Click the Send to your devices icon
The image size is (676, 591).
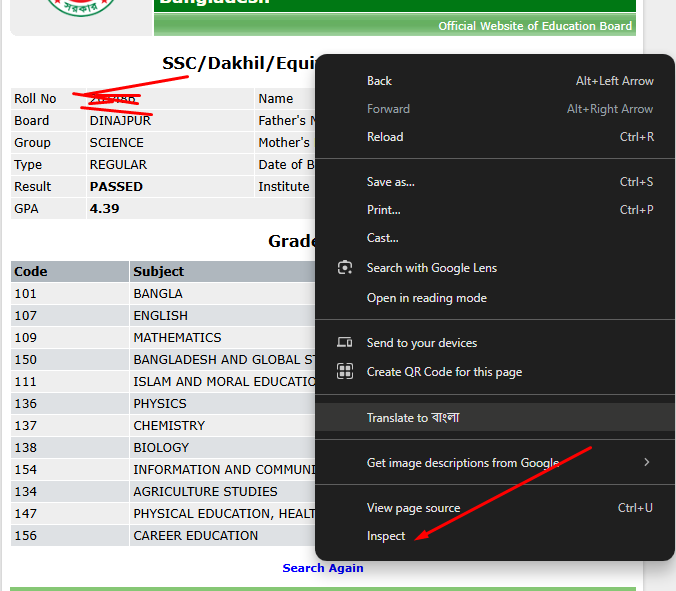pyautogui.click(x=345, y=343)
